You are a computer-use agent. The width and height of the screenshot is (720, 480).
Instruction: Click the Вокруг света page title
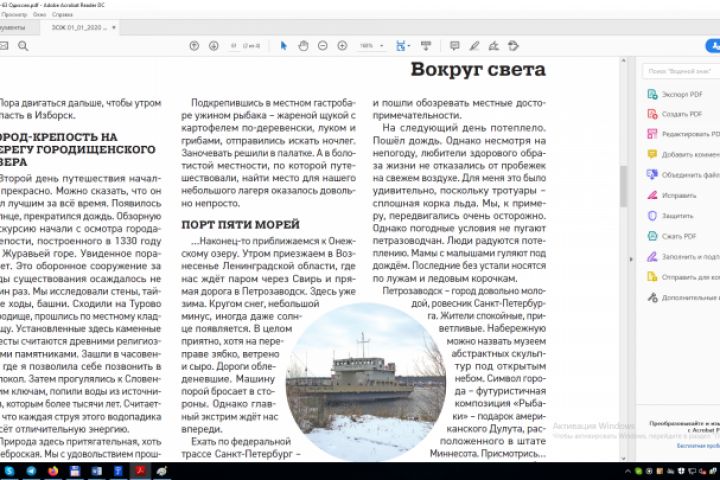[x=478, y=69]
